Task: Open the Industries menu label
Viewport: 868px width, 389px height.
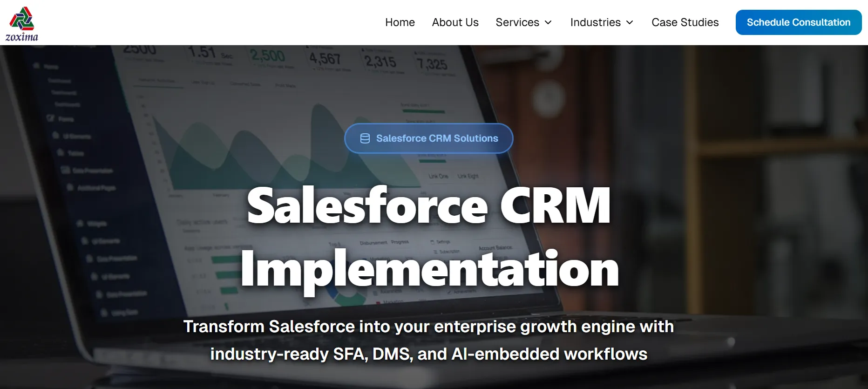Action: tap(595, 22)
